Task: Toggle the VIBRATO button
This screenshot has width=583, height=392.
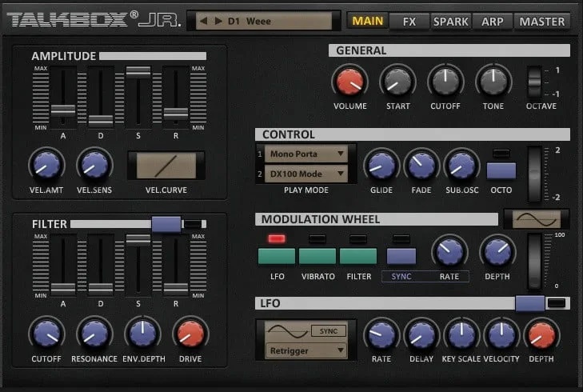Action: point(317,256)
